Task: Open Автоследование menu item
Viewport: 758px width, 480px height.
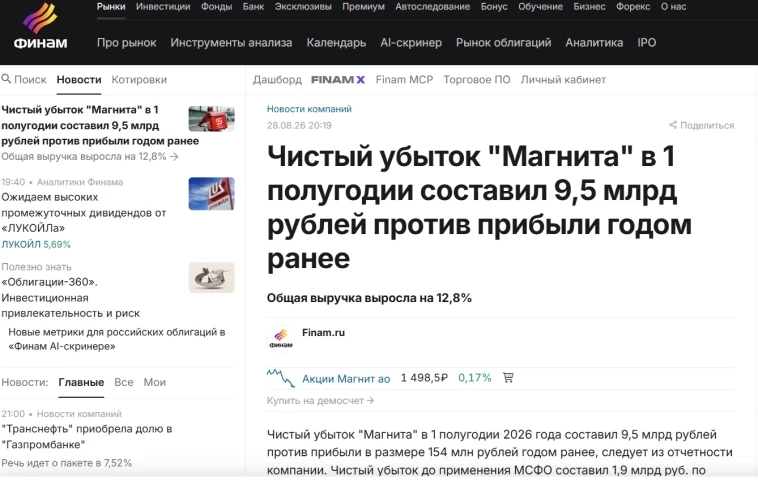Action: (x=433, y=7)
